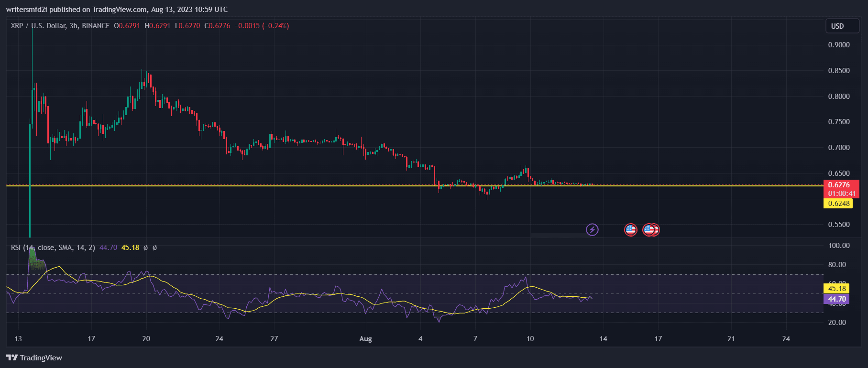868x368 pixels.
Task: Click the yellow 0.6248 price line label
Action: pyautogui.click(x=838, y=204)
